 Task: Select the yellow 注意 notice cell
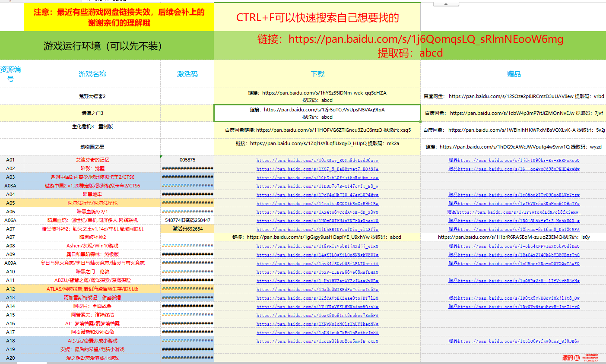pos(119,17)
